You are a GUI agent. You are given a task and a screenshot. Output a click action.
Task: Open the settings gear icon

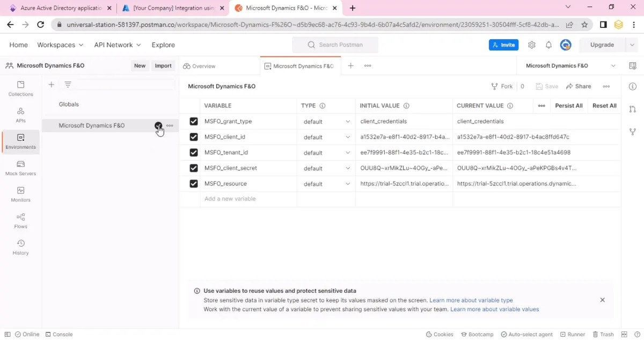532,45
